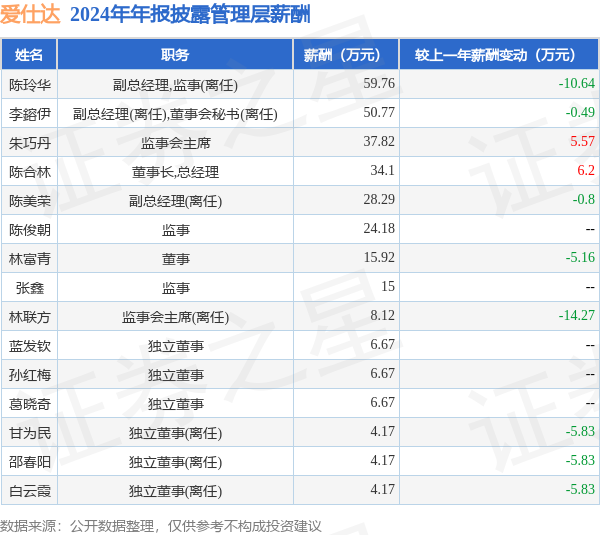Select the name 陈玲华
600x535 pixels.
tap(29, 85)
